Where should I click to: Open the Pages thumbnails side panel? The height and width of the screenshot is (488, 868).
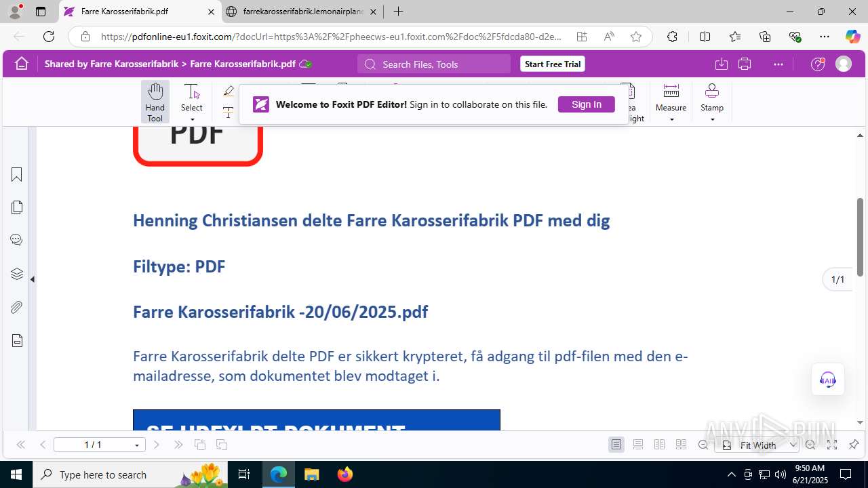(17, 207)
